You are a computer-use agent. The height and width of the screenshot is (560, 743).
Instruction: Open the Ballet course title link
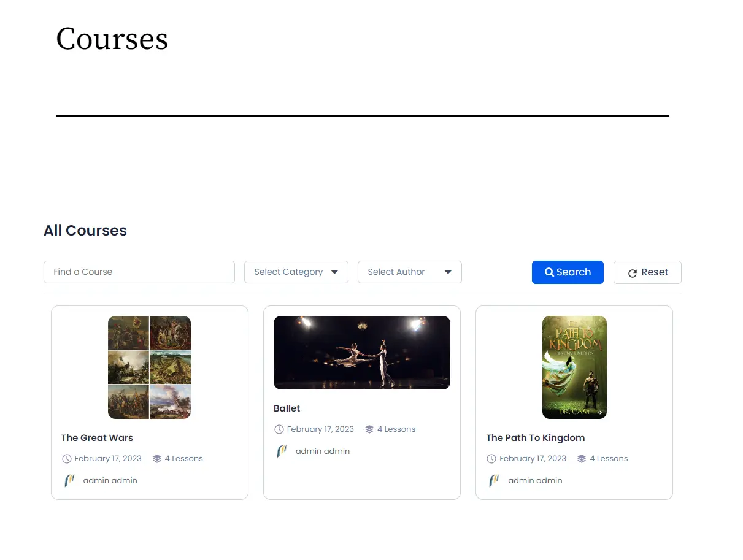(287, 408)
